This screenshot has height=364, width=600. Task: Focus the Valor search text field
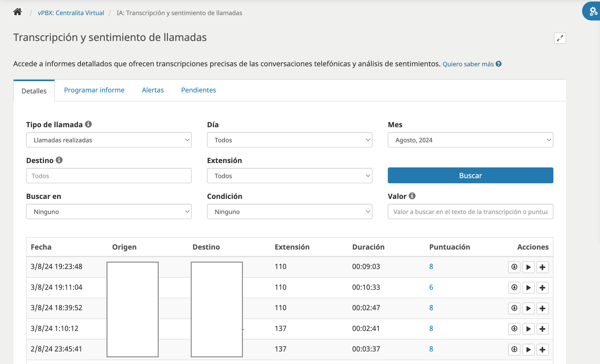(470, 211)
